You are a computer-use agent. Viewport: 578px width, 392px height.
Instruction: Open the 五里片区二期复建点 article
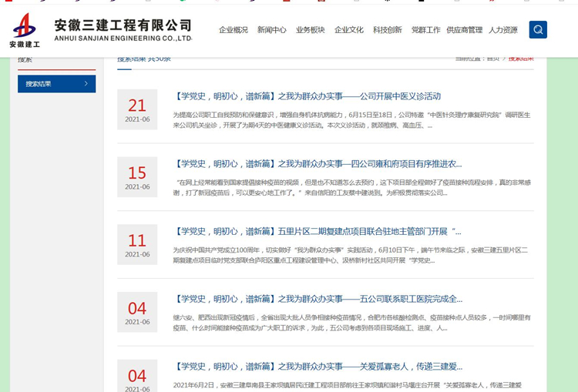[x=318, y=231]
